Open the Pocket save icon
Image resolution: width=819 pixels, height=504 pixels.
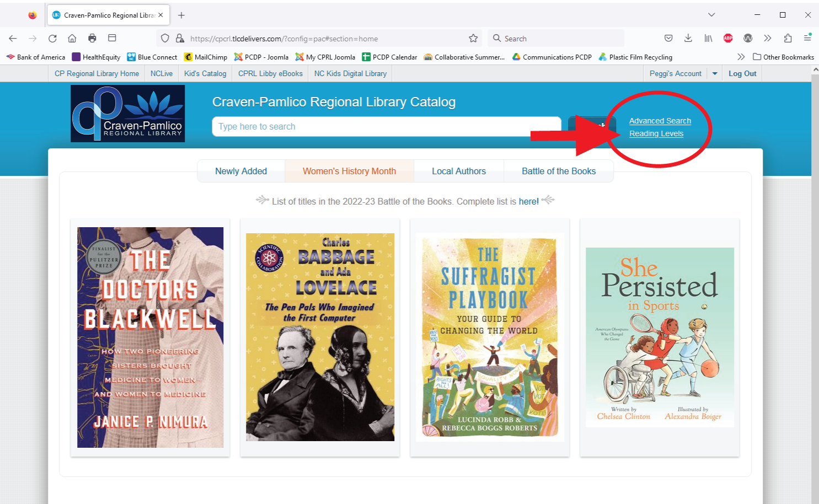pyautogui.click(x=668, y=38)
